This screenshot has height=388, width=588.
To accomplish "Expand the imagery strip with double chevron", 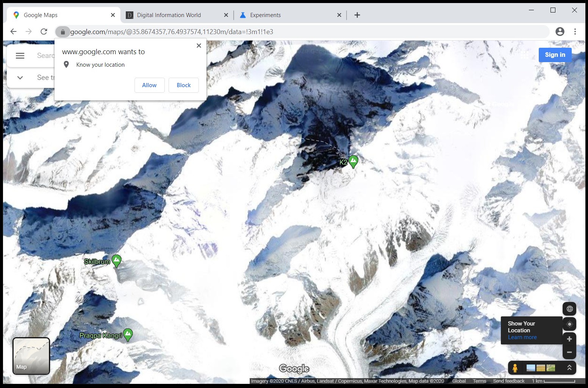I will tap(569, 368).
